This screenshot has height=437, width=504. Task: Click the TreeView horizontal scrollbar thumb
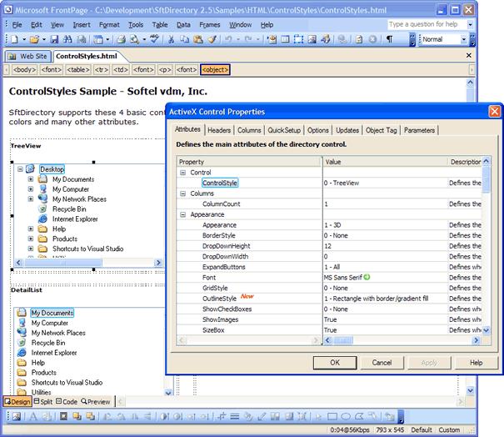[x=63, y=263]
